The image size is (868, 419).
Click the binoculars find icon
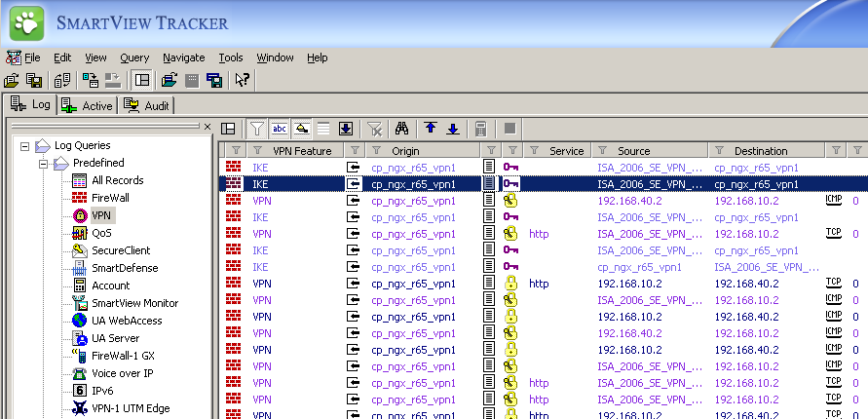(402, 129)
